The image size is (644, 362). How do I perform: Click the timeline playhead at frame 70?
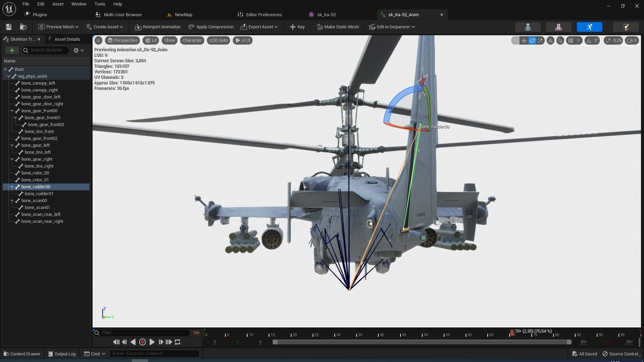pyautogui.click(x=512, y=333)
